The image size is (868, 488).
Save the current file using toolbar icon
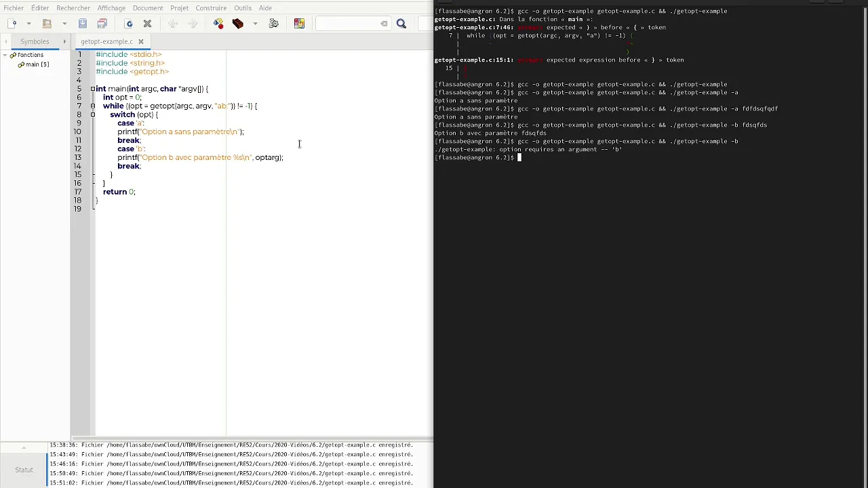(x=83, y=24)
